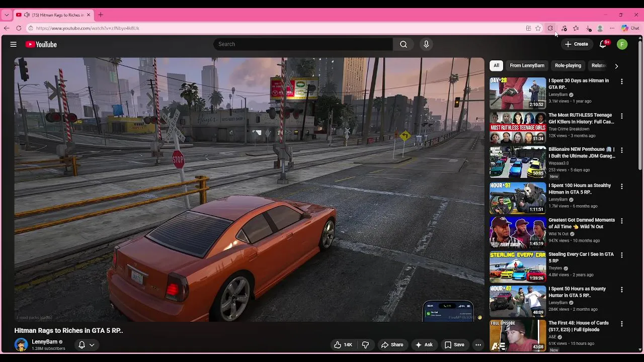Click the video player area
Image resolution: width=644 pixels, height=362 pixels.
pos(250,190)
